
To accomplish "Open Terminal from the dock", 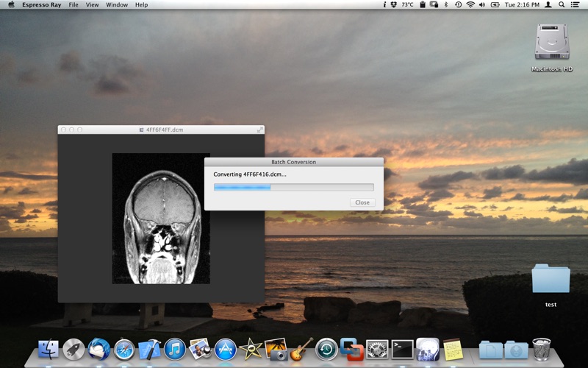I will 402,349.
